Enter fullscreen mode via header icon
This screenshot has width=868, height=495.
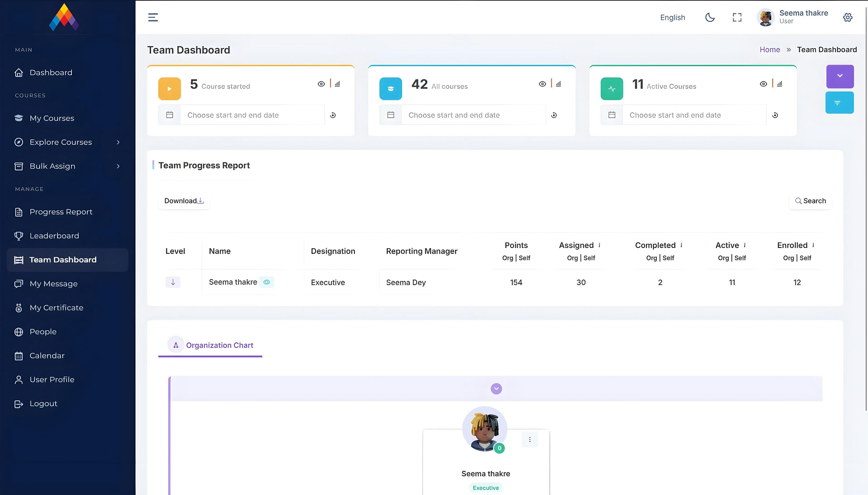(737, 17)
